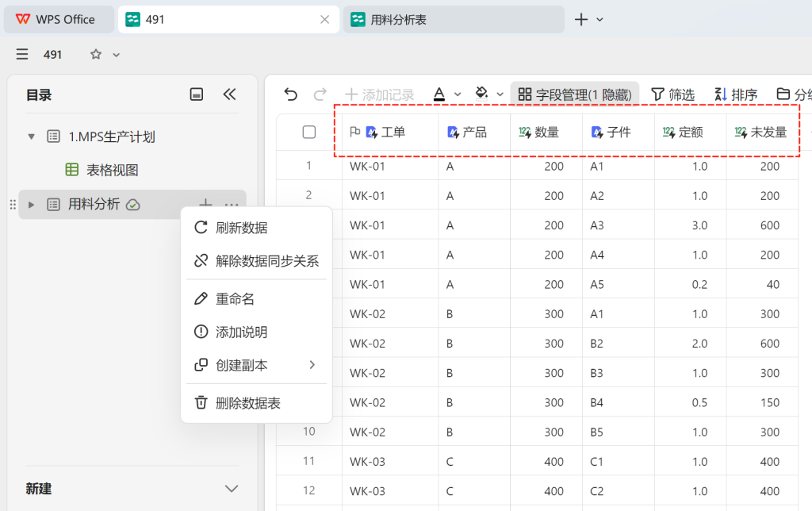Image resolution: width=812 pixels, height=511 pixels.
Task: Click row number 12
Action: (x=308, y=491)
